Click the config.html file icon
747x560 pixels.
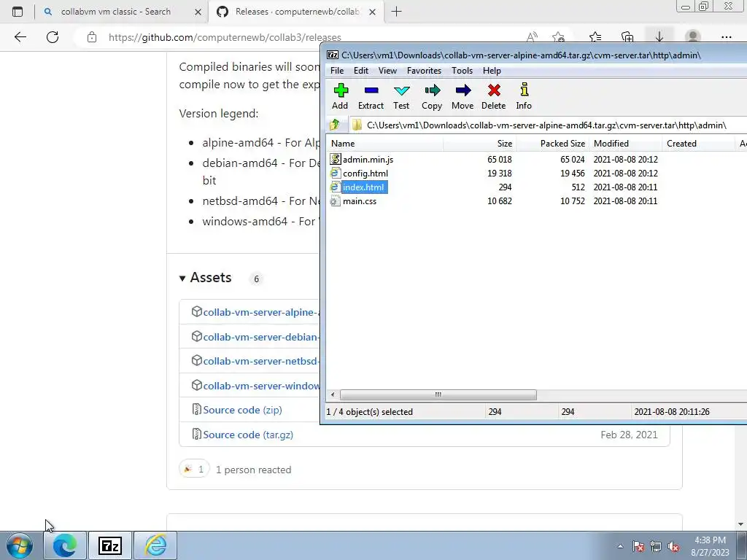[336, 173]
